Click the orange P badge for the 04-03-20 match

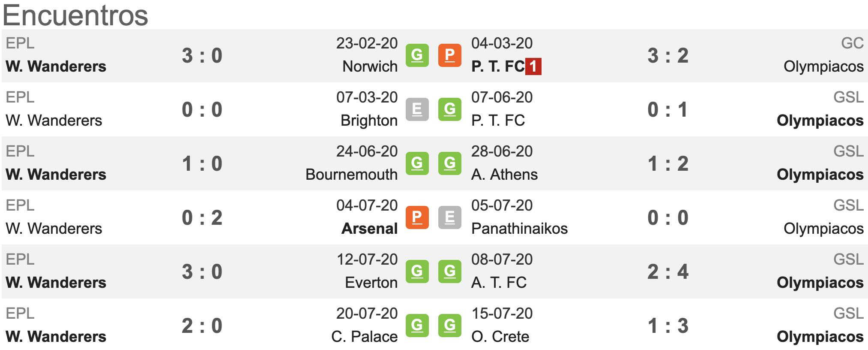[449, 55]
